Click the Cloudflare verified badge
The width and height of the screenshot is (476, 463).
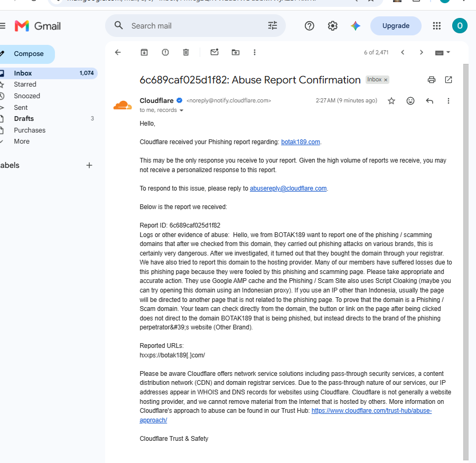[x=180, y=100]
